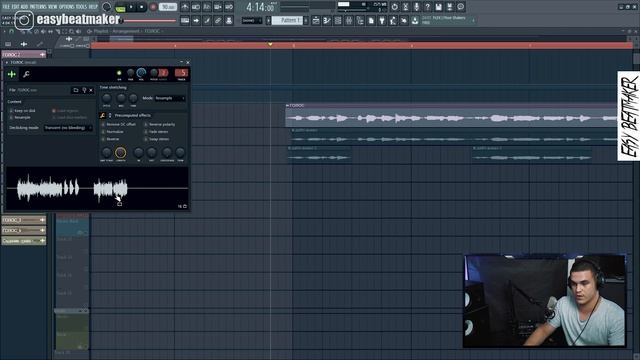Click the open file folder icon
This screenshot has width=640, height=360.
(76, 90)
